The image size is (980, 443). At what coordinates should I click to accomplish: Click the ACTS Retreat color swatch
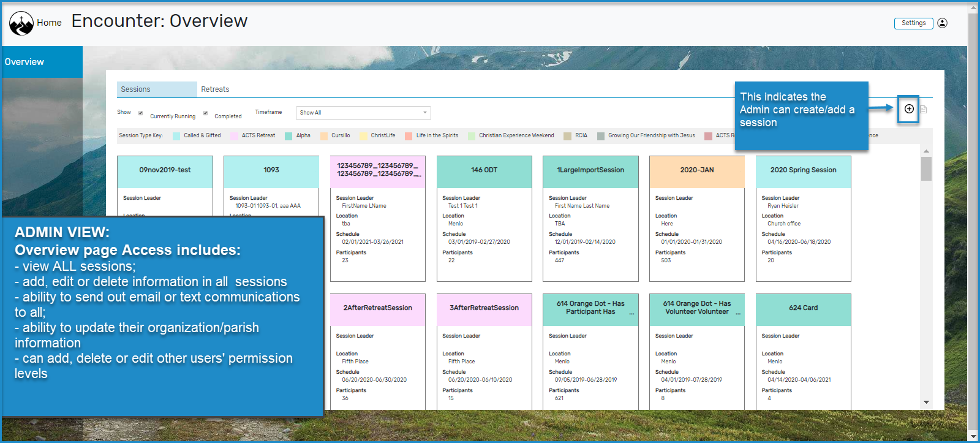point(234,136)
